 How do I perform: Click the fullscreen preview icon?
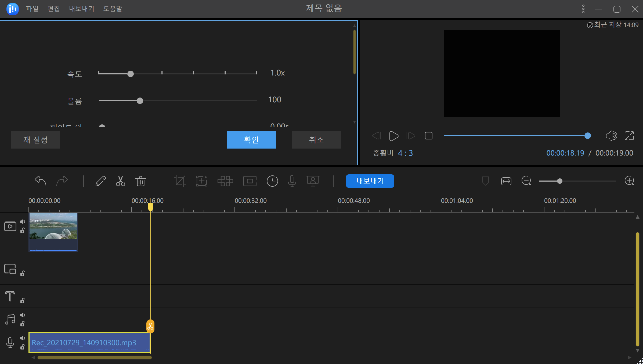click(629, 136)
